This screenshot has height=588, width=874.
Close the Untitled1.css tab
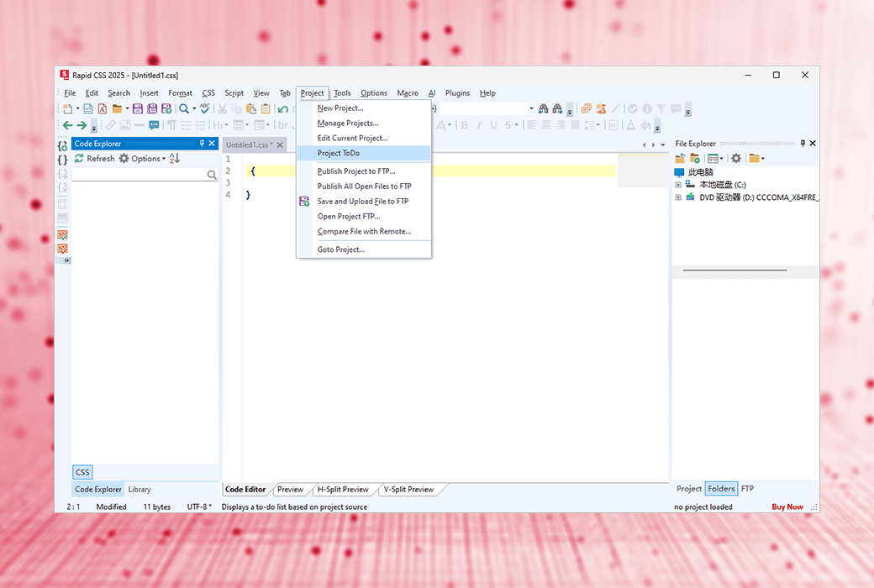click(x=280, y=145)
